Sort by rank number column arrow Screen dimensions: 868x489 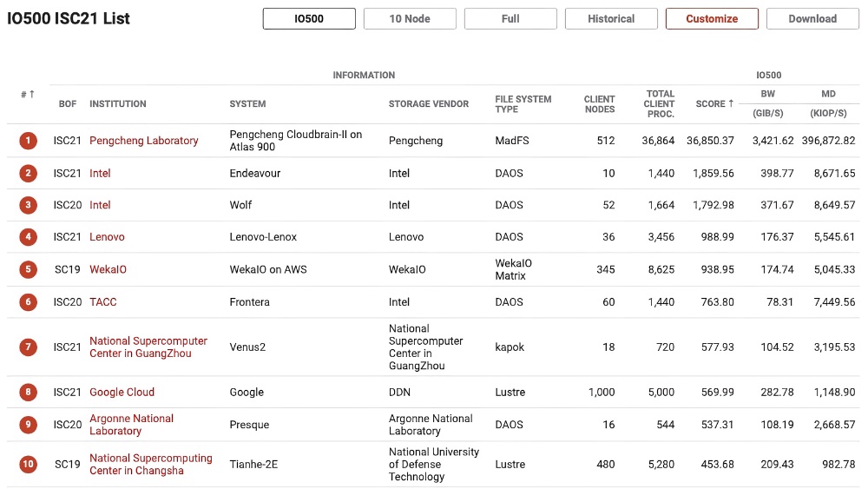click(x=28, y=94)
